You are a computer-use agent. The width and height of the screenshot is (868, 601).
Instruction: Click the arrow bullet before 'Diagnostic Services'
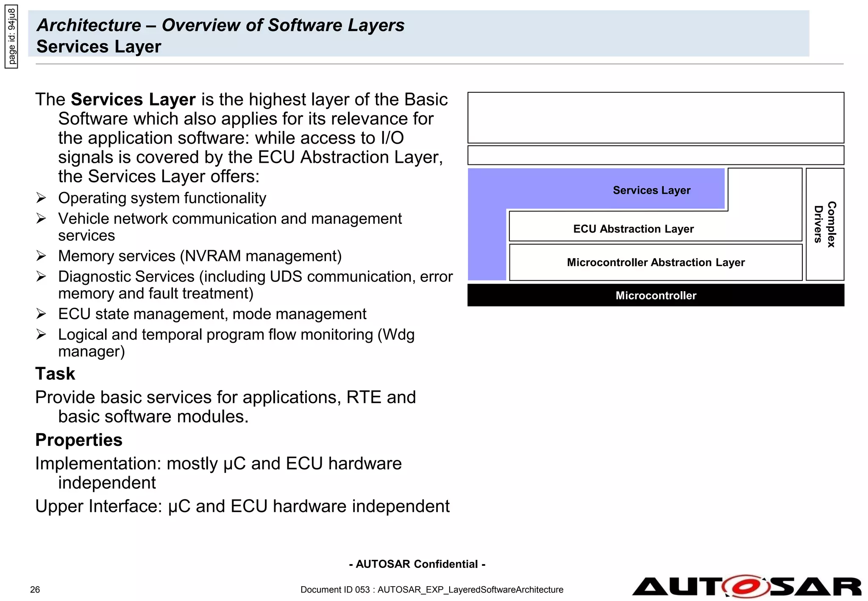(41, 276)
